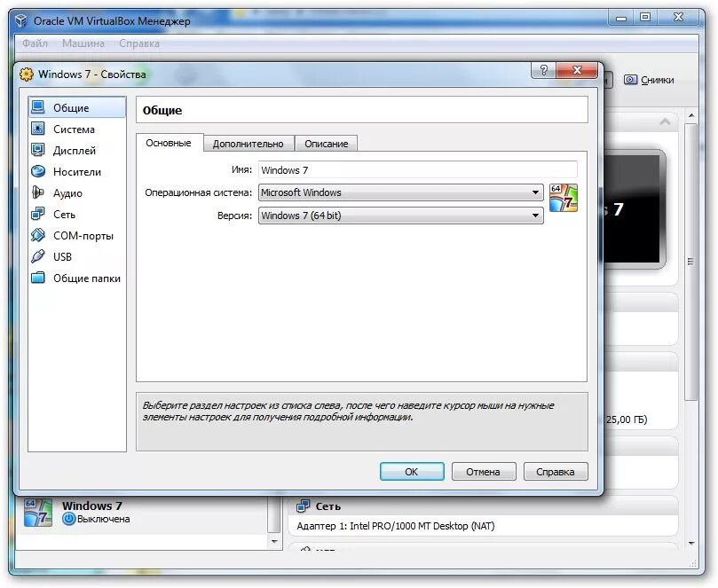Click the Снимки camera icon in manager
The width and height of the screenshot is (718, 588).
point(630,80)
